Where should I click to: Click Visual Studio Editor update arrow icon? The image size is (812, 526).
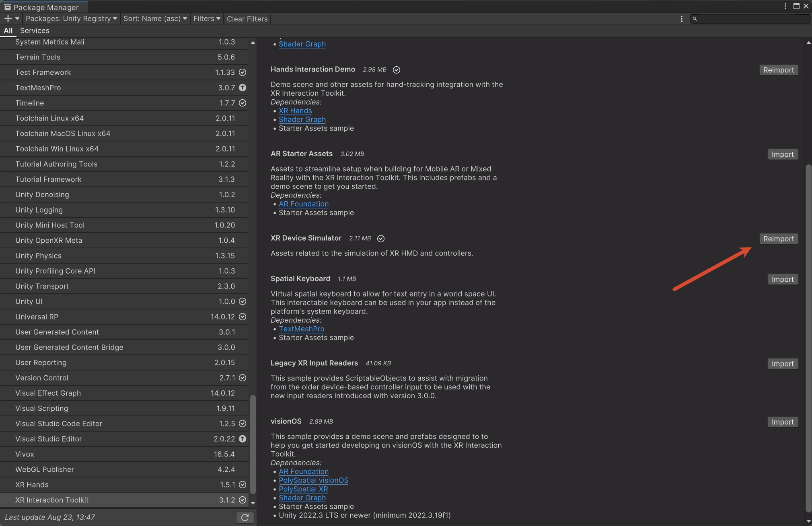[x=243, y=439]
